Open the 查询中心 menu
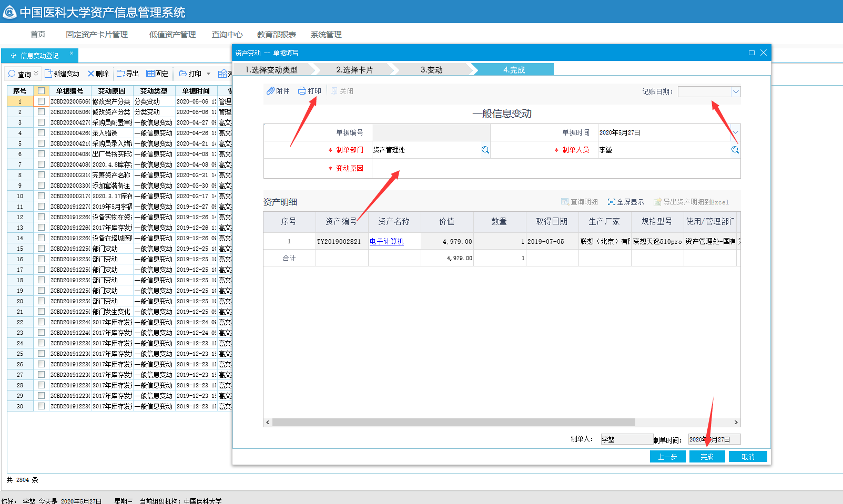This screenshot has height=504, width=843. (x=227, y=35)
